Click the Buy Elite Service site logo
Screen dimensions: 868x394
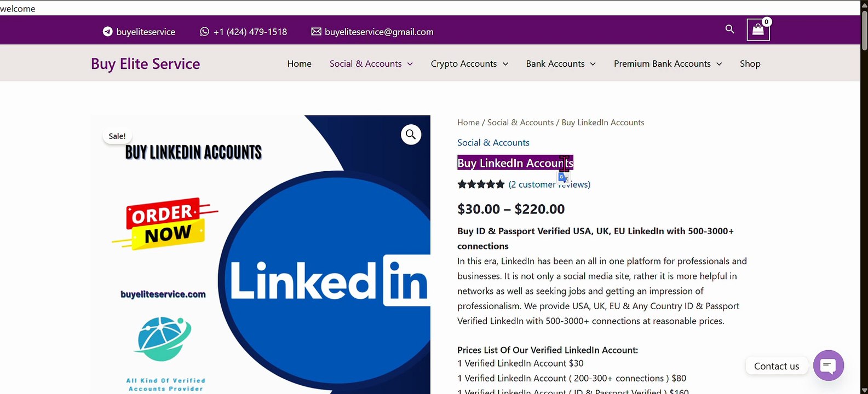tap(145, 63)
